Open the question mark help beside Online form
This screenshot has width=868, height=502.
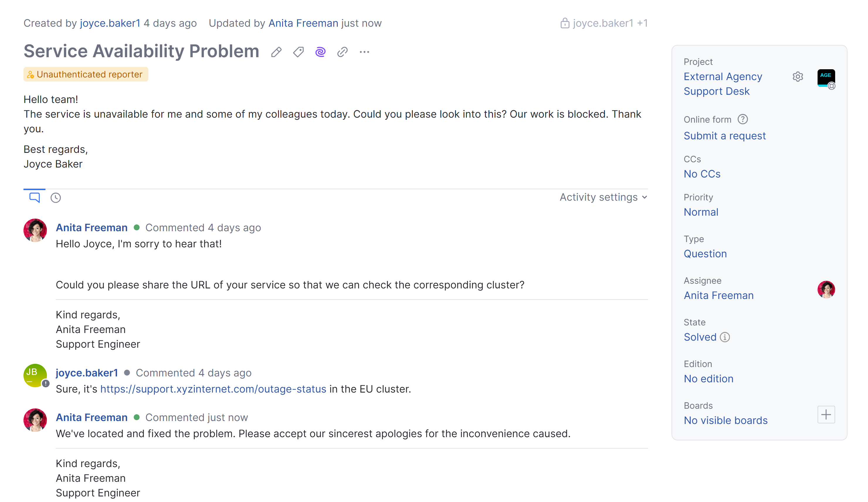click(x=743, y=119)
